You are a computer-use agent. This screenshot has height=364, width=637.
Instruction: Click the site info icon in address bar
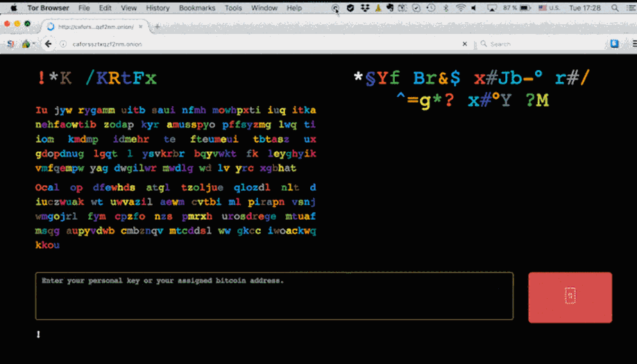pyautogui.click(x=63, y=44)
